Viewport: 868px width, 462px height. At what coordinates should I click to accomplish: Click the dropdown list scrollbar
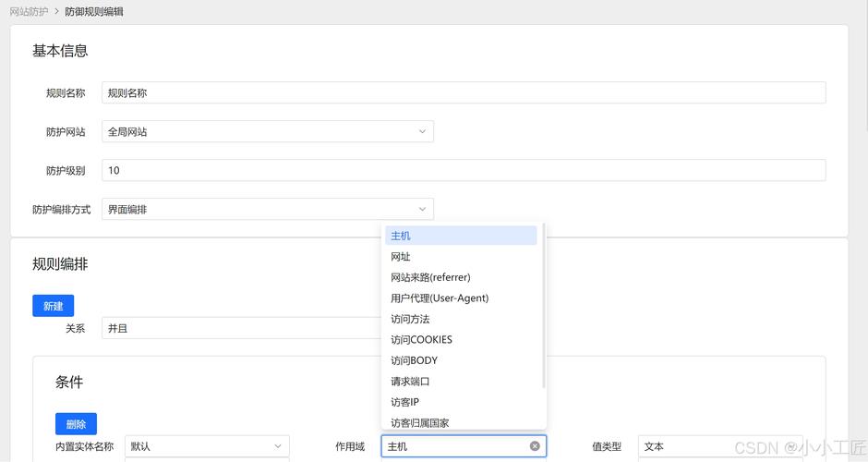(x=544, y=306)
